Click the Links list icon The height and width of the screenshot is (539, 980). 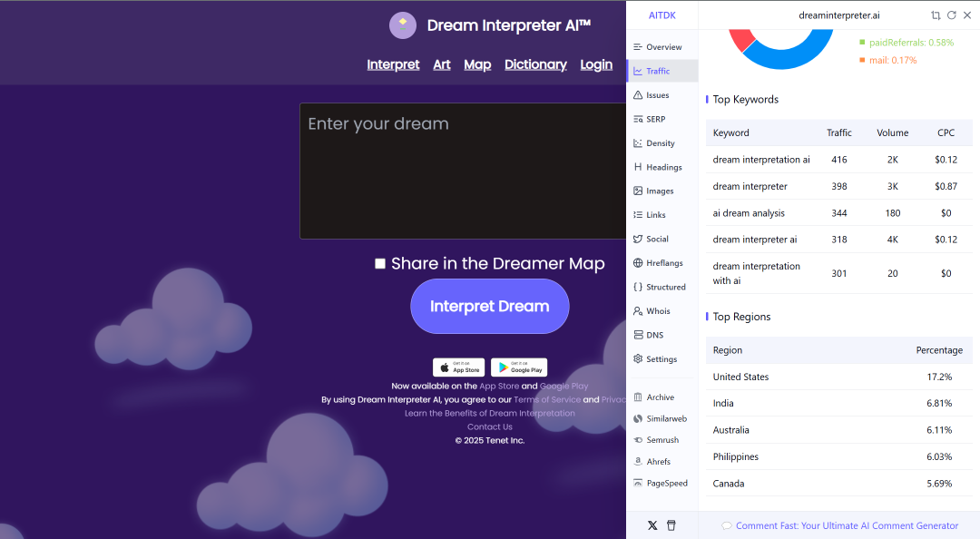[x=638, y=214]
